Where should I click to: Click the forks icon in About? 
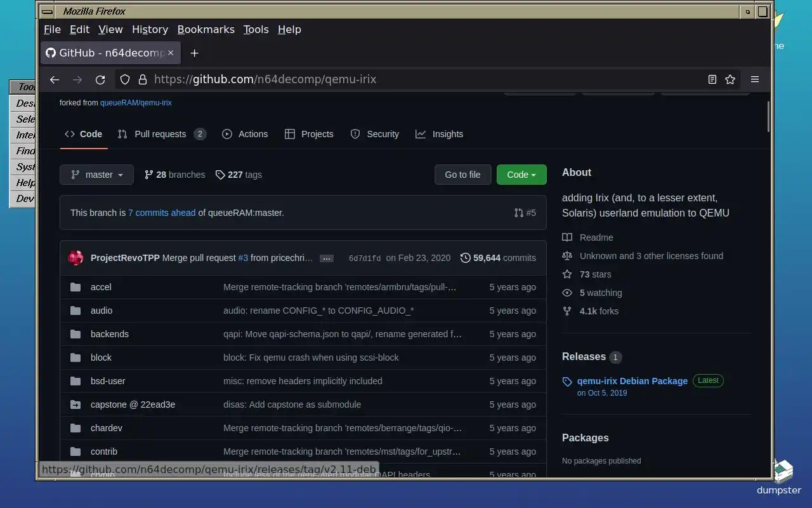[x=567, y=311]
